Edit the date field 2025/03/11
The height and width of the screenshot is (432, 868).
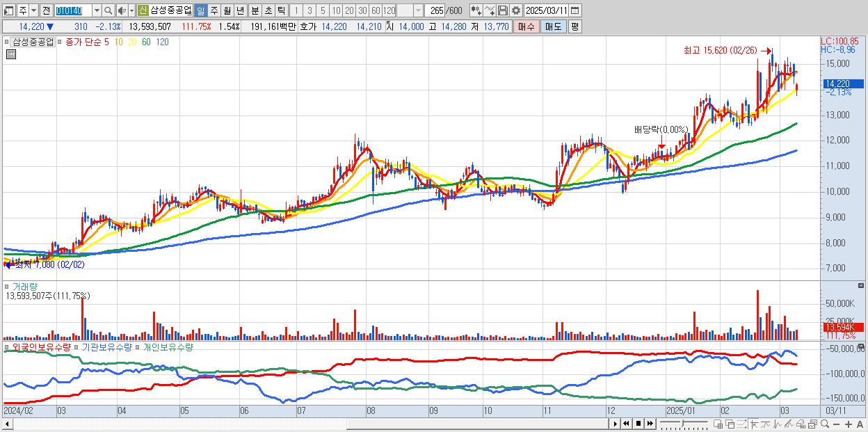546,10
